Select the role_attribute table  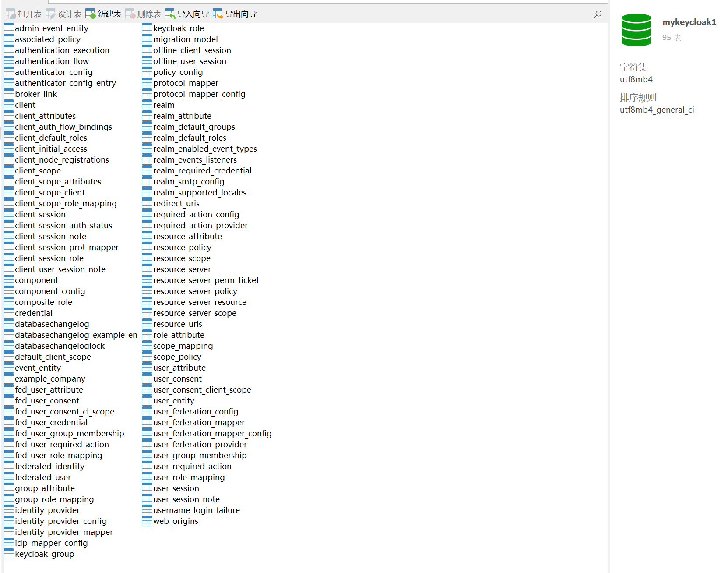[179, 335]
